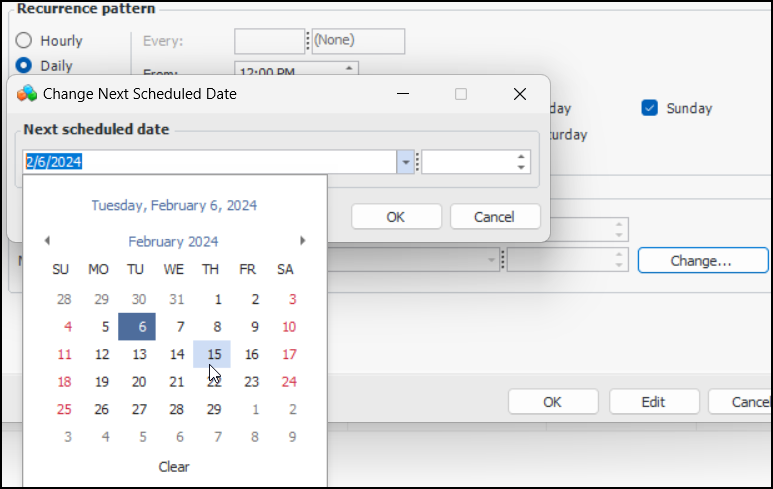
Task: Select the Daily recurrence option
Action: coord(24,66)
